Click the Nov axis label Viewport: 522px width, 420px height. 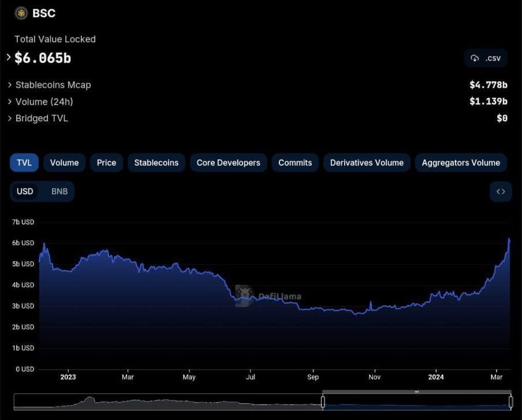coord(375,377)
